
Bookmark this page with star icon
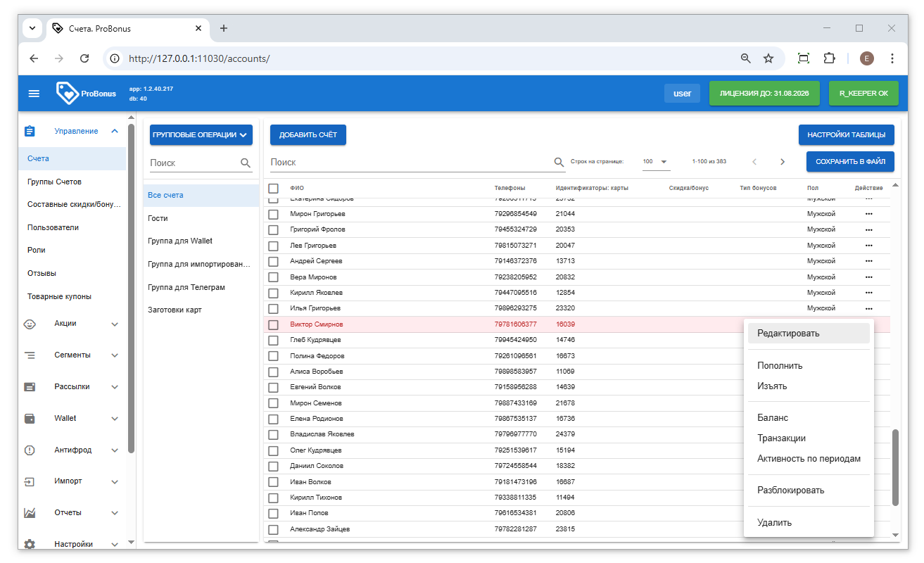point(768,58)
